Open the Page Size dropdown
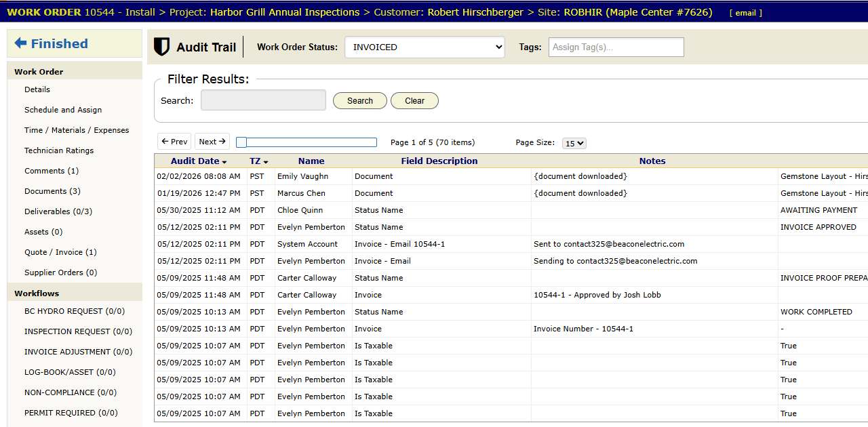The image size is (868, 427). point(574,143)
